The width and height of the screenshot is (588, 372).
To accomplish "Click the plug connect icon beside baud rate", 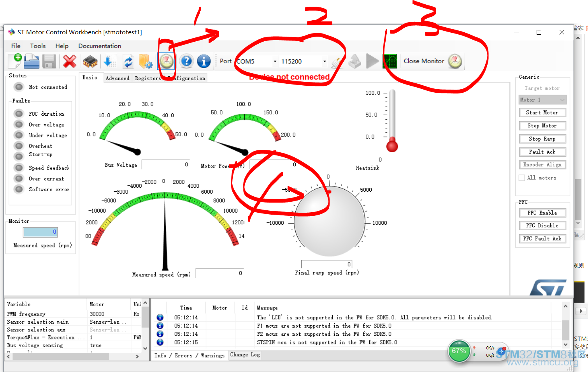I will point(337,62).
